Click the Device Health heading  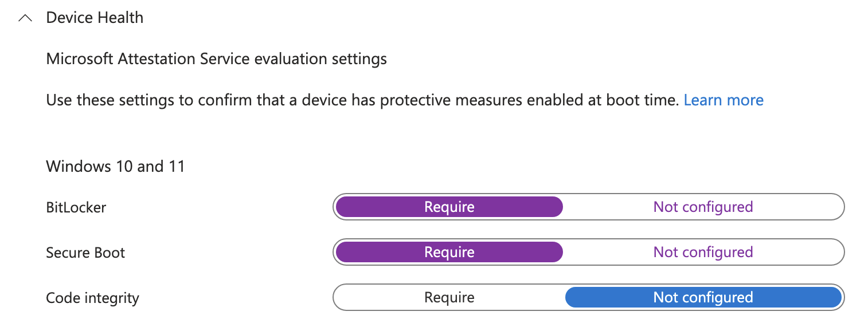pos(94,17)
